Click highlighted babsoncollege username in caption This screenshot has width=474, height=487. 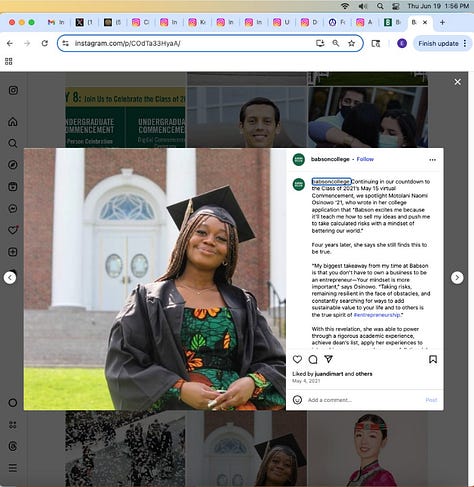click(331, 181)
